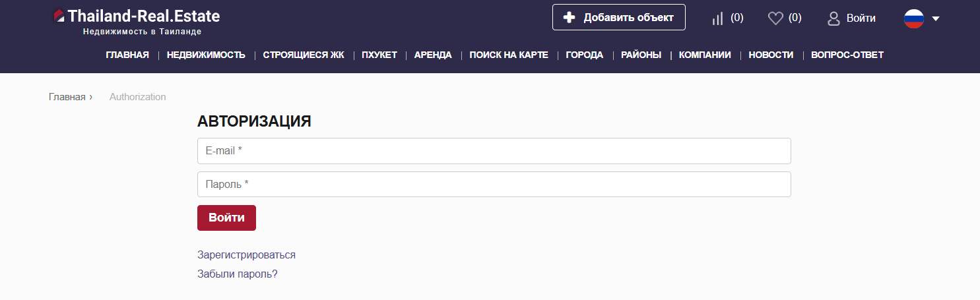Click the Забыли пароль? link
This screenshot has height=300, width=980.
(x=237, y=274)
